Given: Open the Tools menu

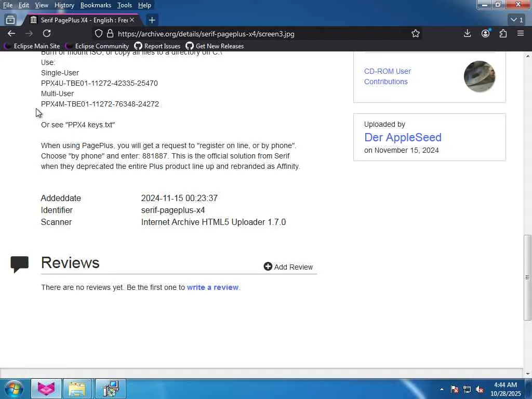Looking at the screenshot, I should 125,5.
